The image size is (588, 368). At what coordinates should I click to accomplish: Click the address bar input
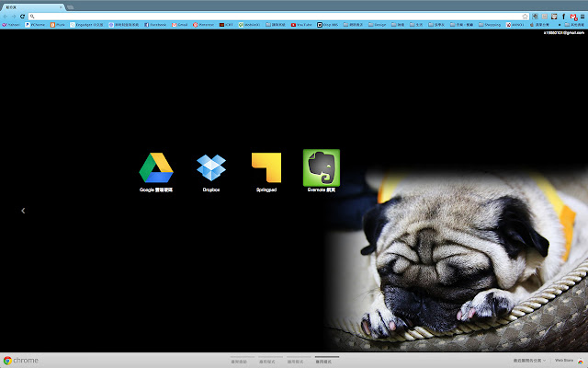[x=277, y=17]
